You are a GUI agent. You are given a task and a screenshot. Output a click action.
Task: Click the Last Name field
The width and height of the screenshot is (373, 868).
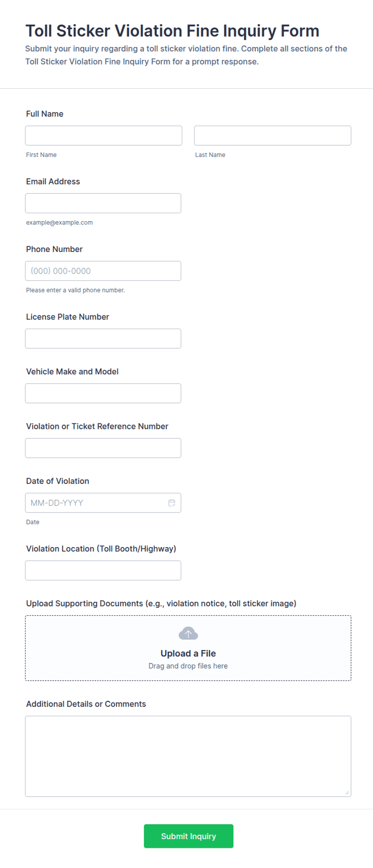click(x=273, y=136)
